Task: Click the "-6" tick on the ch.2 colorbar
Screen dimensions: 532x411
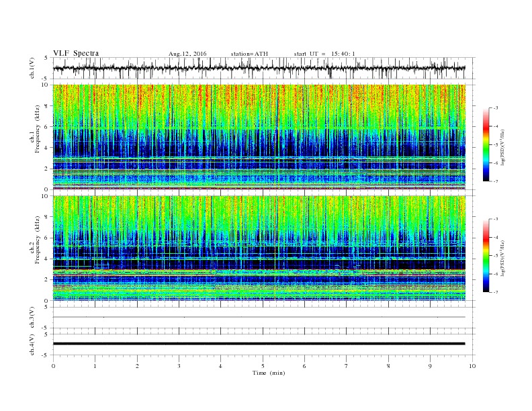Action: (496, 274)
